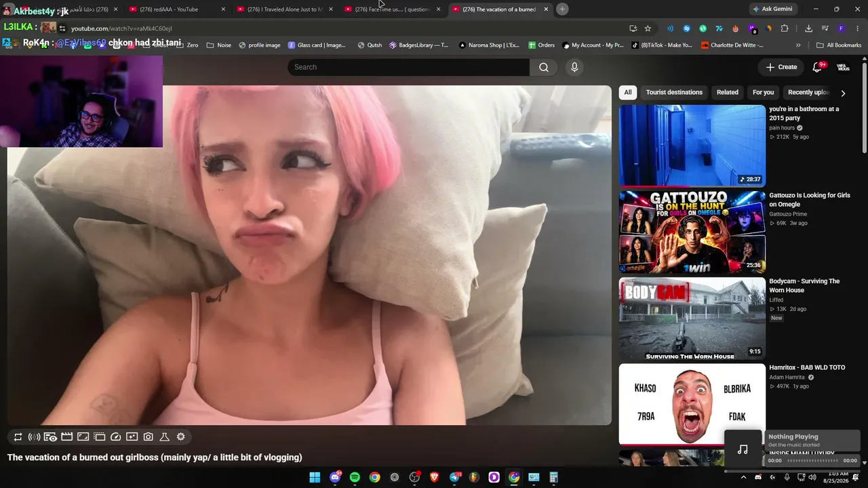The height and width of the screenshot is (488, 868).
Task: Open the Windows Start menu
Action: point(315,477)
